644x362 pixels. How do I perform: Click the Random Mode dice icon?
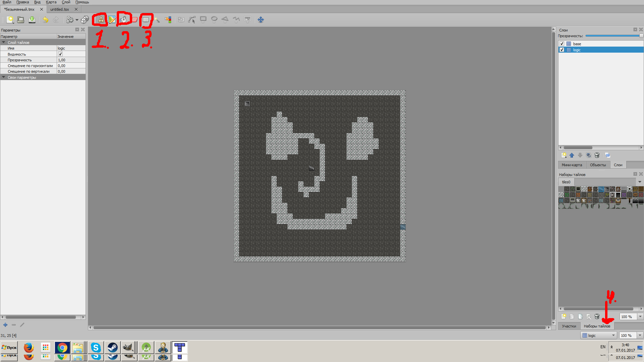pos(85,20)
